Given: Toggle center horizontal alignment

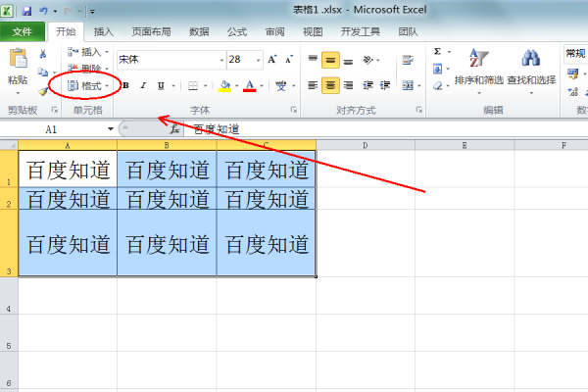Looking at the screenshot, I should click(330, 85).
